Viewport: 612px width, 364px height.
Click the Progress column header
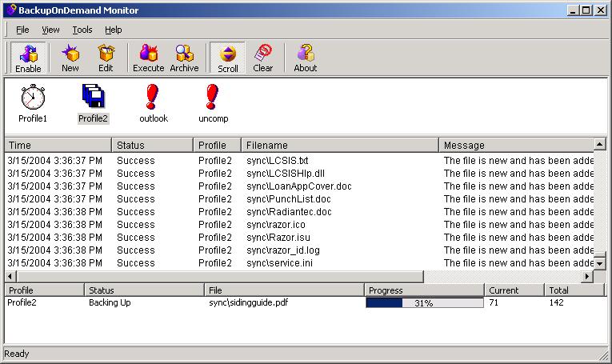pos(424,290)
